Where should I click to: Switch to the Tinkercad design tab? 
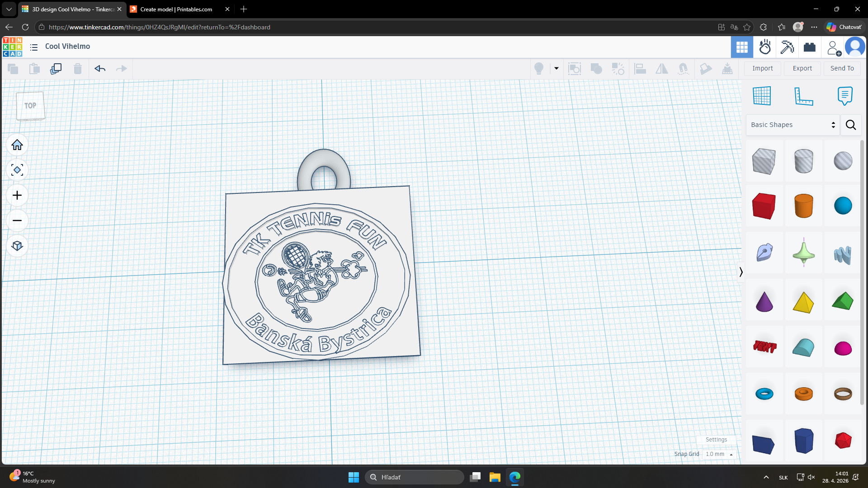(x=73, y=9)
